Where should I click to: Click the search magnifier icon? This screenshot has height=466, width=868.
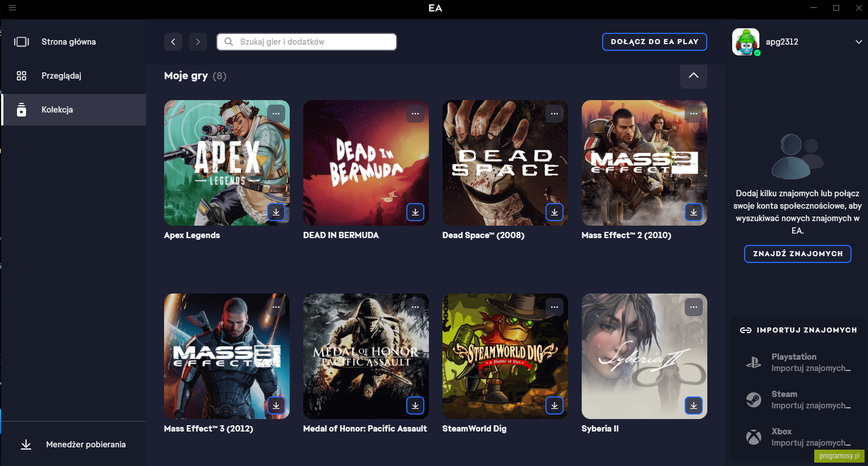coord(229,42)
